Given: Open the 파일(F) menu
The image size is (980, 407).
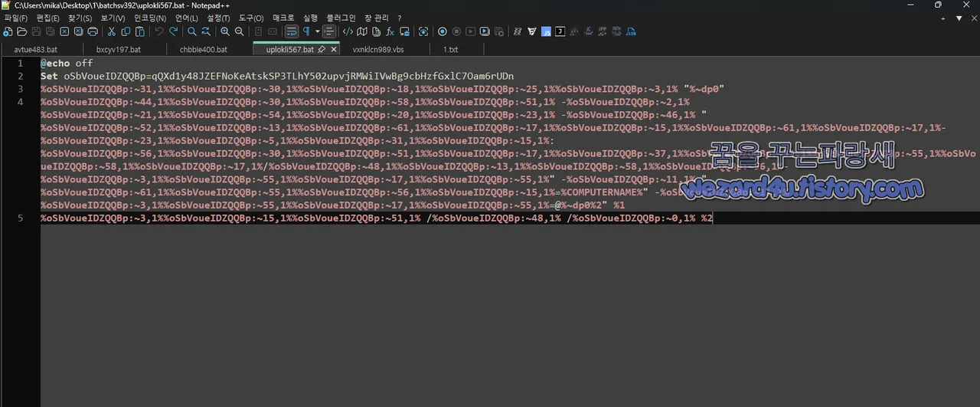Looking at the screenshot, I should 16,18.
